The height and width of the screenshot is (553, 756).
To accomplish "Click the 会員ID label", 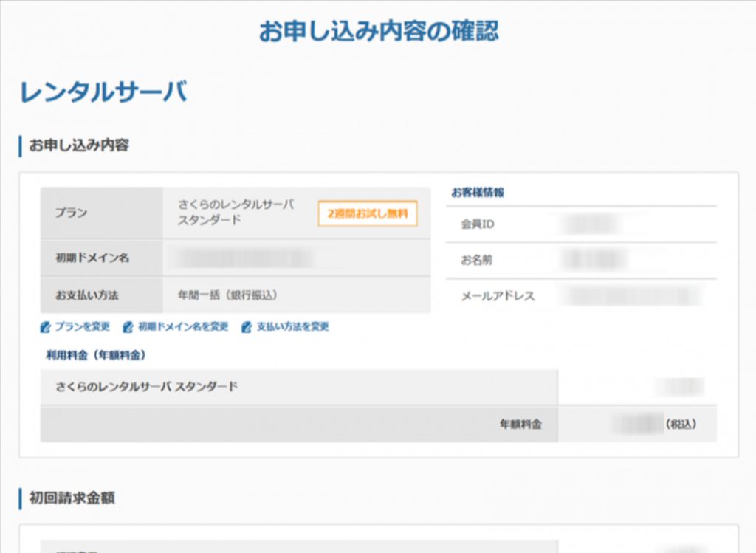I will tap(478, 224).
